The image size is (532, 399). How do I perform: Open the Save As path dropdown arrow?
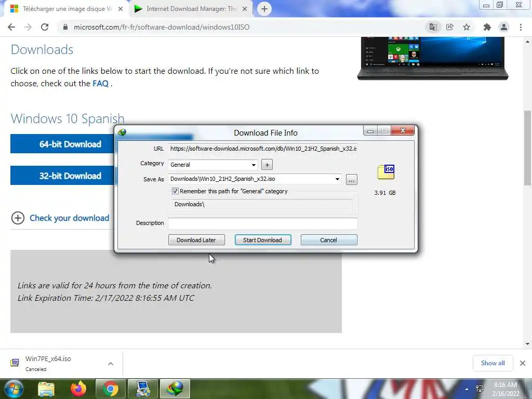point(337,179)
